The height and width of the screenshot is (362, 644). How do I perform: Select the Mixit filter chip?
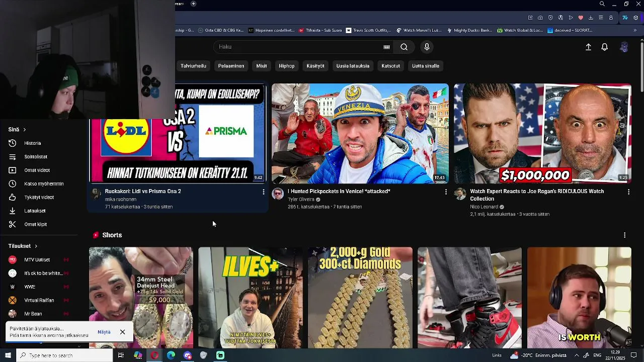262,66
